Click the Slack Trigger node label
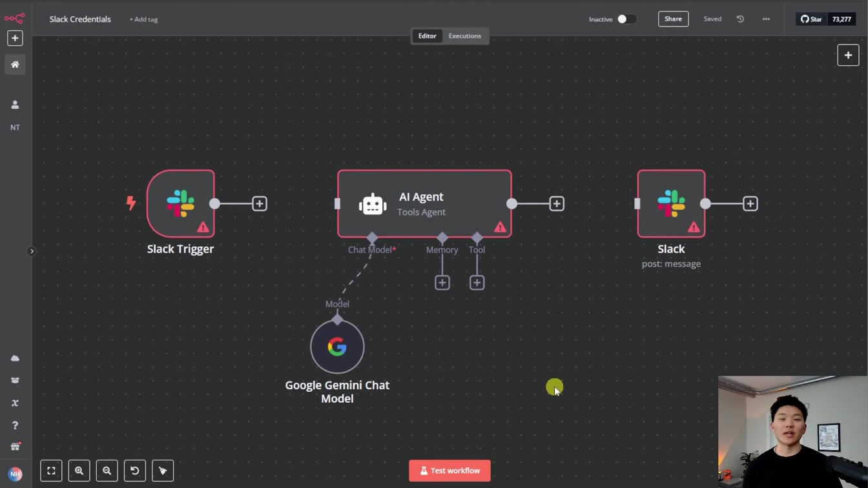Image resolution: width=868 pixels, height=488 pixels. click(x=180, y=249)
